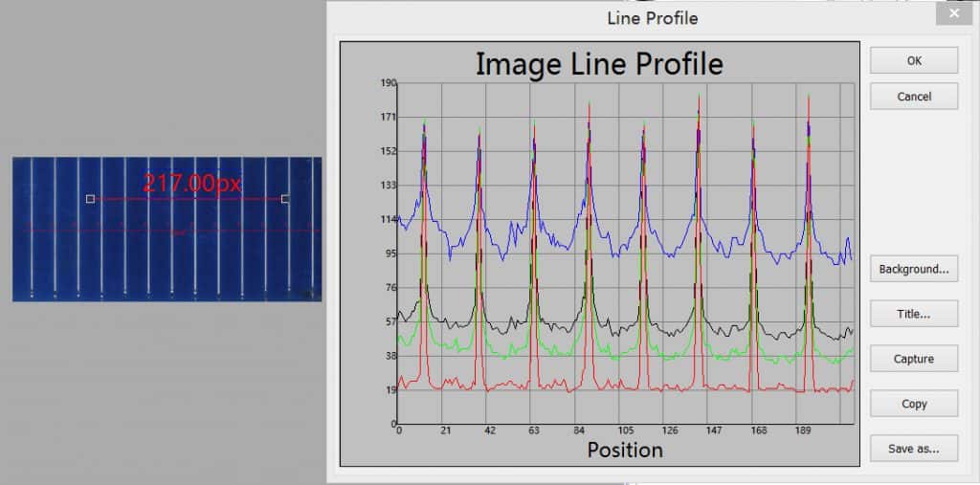Click the Position axis label

(624, 450)
